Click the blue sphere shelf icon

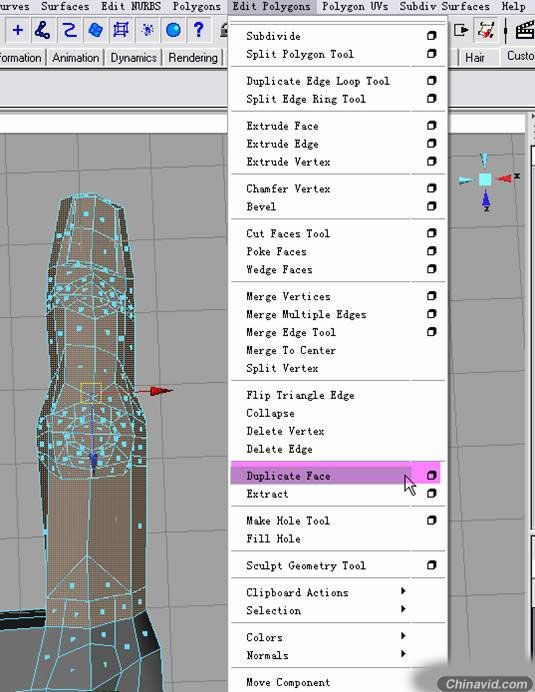[x=173, y=30]
